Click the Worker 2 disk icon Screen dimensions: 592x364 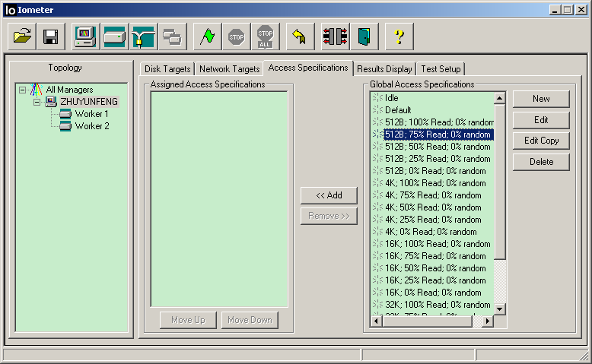click(65, 126)
